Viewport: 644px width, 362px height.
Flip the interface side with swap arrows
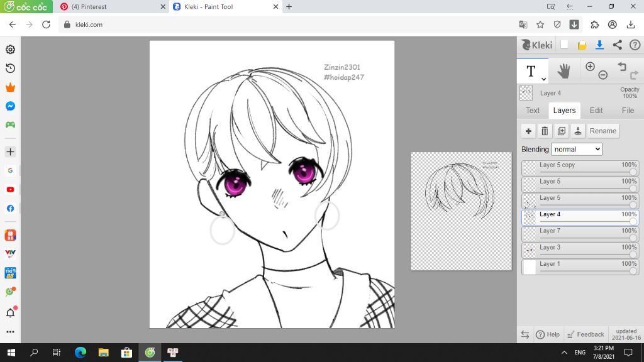(525, 334)
